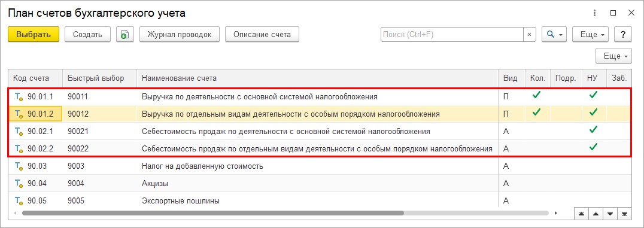Image resolution: width=644 pixels, height=228 pixels.
Task: Click Вид value П in row 90.01.1
Action: tap(506, 97)
